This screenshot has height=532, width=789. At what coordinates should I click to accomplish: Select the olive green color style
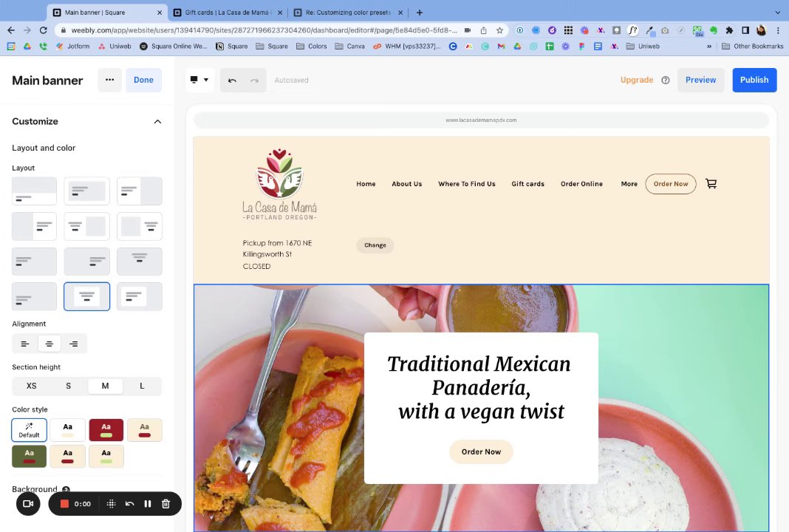point(30,457)
